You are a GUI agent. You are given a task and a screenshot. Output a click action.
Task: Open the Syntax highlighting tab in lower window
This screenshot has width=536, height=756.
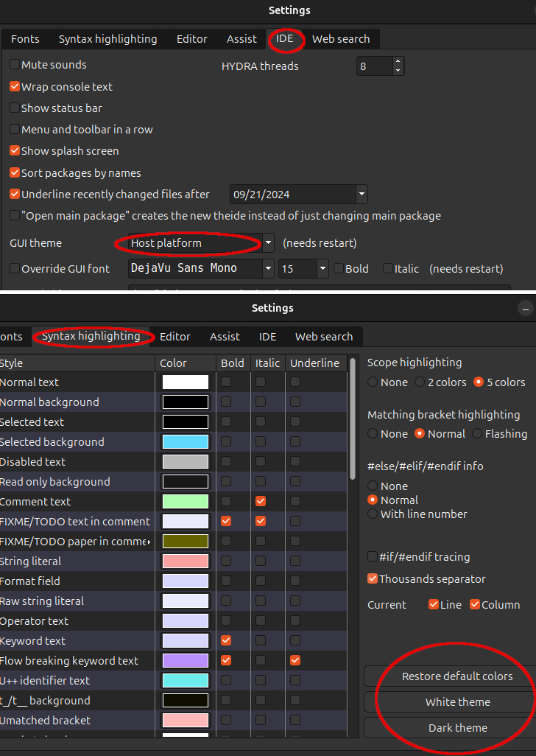pyautogui.click(x=91, y=337)
